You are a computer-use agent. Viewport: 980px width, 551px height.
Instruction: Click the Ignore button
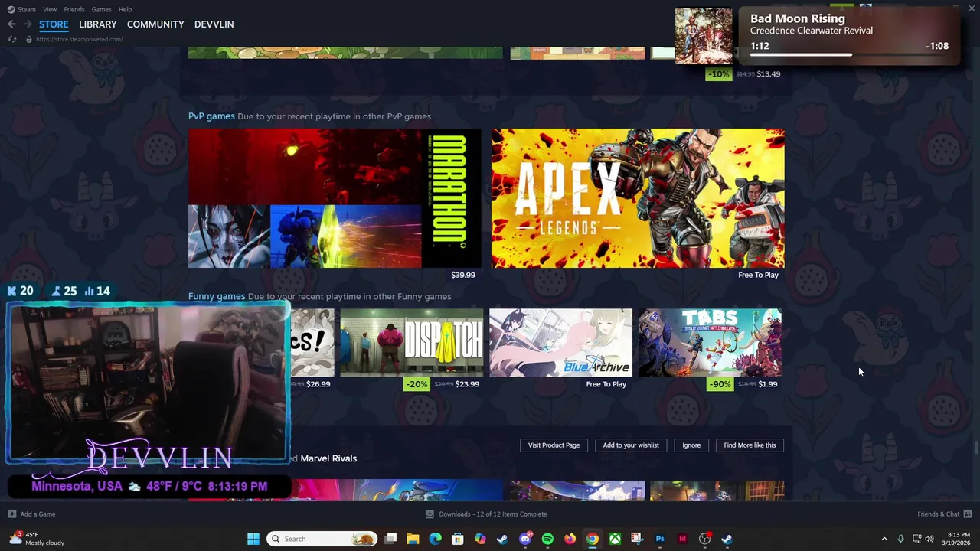click(691, 445)
